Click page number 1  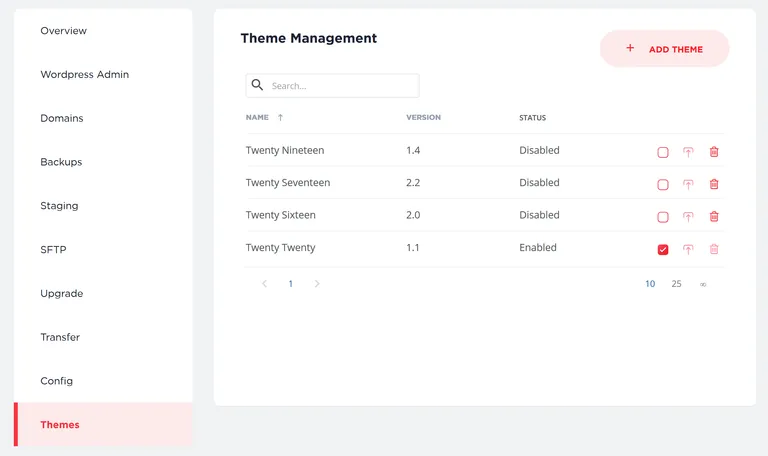[x=290, y=284]
